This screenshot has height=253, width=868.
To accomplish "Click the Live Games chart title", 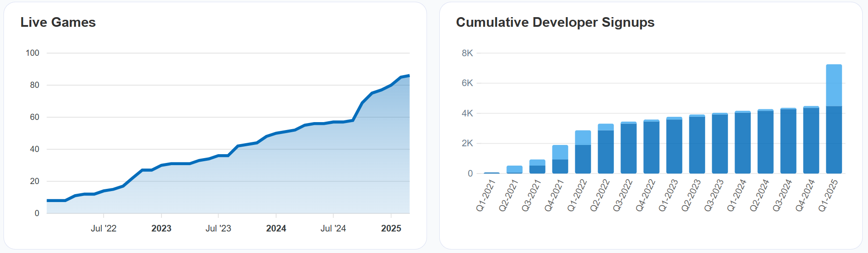I will tap(58, 22).
